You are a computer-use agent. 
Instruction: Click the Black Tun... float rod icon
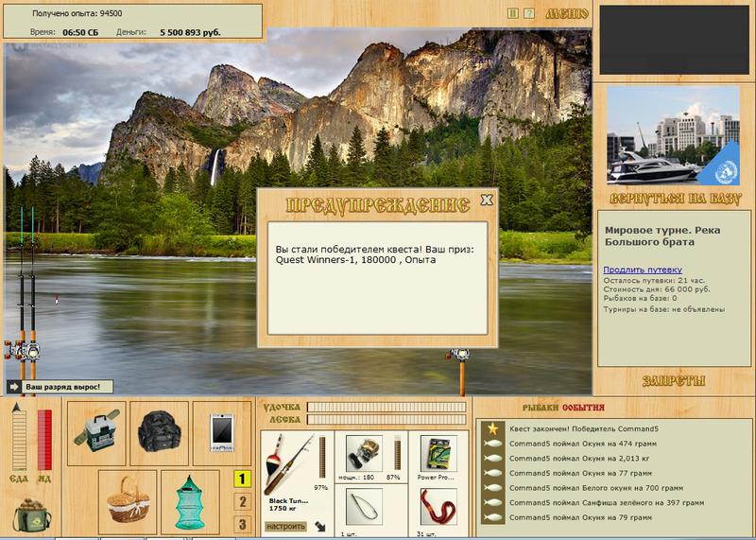click(288, 464)
